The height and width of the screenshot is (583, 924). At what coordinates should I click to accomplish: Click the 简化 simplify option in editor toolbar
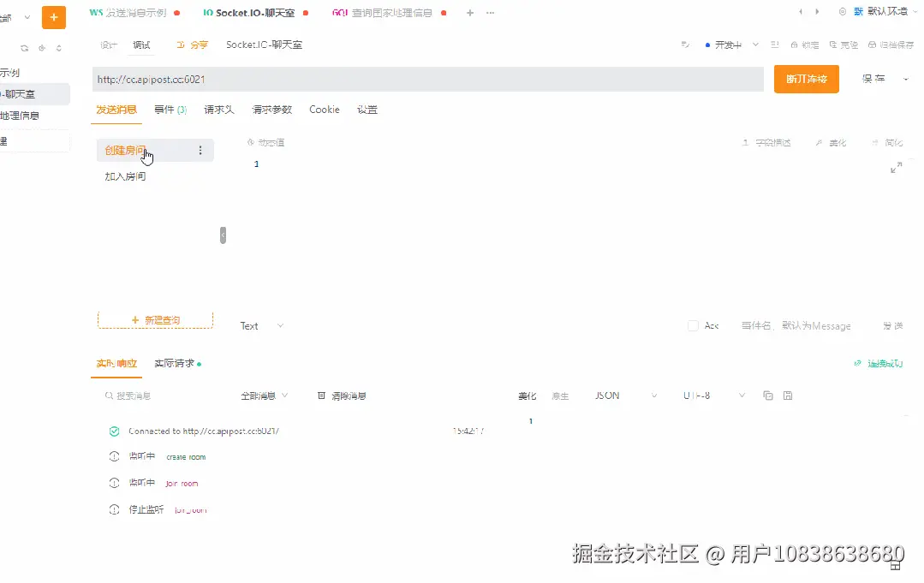click(x=887, y=142)
